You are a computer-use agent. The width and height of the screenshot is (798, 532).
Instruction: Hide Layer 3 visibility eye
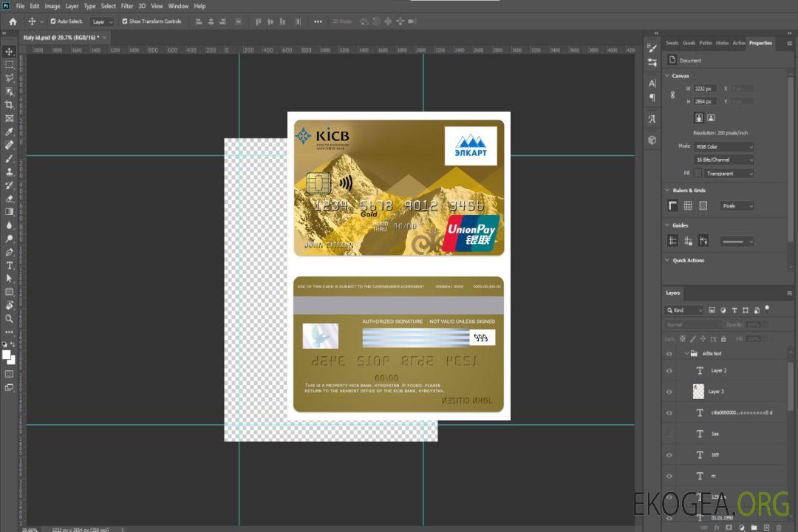[669, 392]
